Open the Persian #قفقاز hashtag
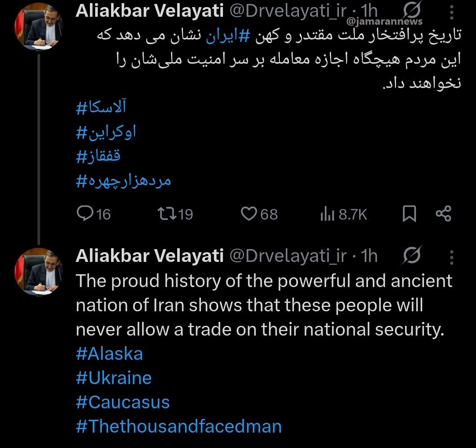476x448 pixels. click(x=98, y=156)
